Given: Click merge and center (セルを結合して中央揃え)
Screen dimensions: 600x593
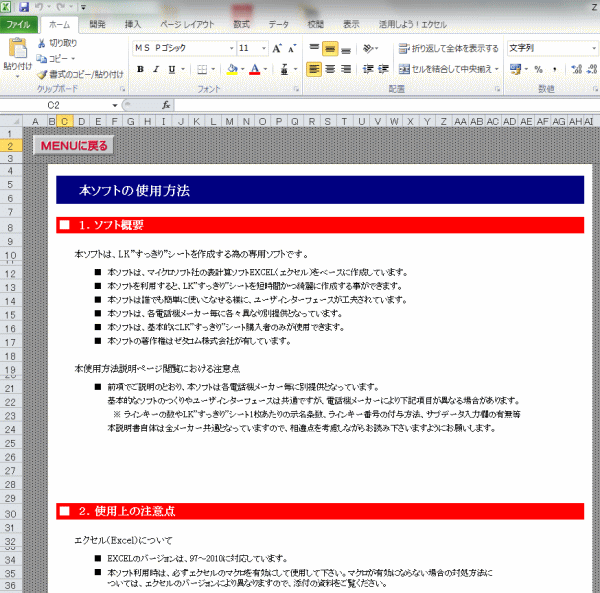Looking at the screenshot, I should (445, 69).
